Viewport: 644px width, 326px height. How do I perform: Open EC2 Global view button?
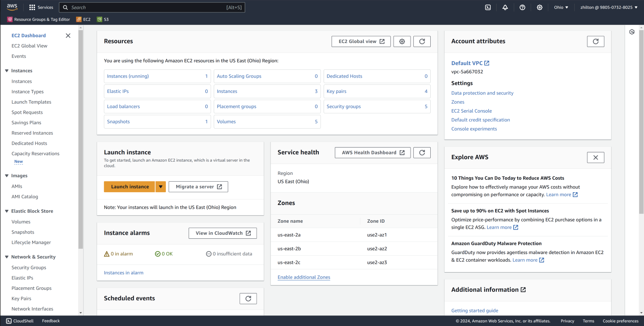click(361, 41)
